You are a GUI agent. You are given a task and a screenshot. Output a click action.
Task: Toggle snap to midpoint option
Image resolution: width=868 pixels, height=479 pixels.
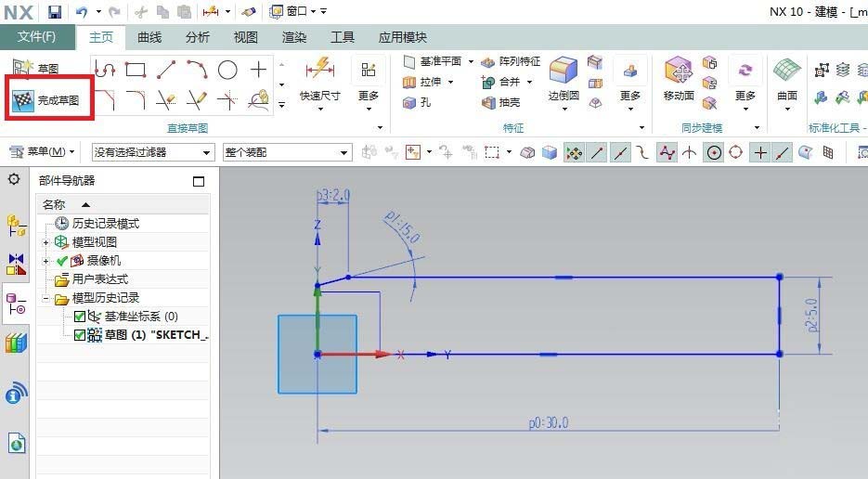(x=620, y=152)
